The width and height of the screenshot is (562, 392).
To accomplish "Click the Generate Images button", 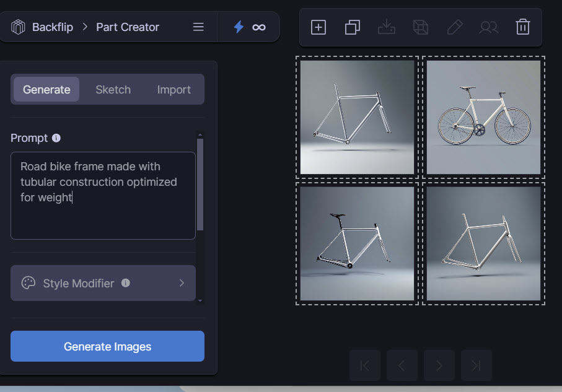I will coord(107,346).
